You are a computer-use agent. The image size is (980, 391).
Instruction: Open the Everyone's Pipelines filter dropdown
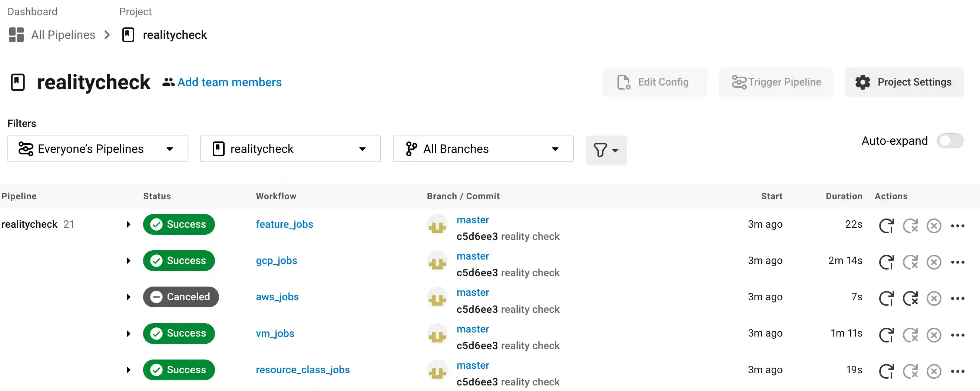click(x=98, y=149)
